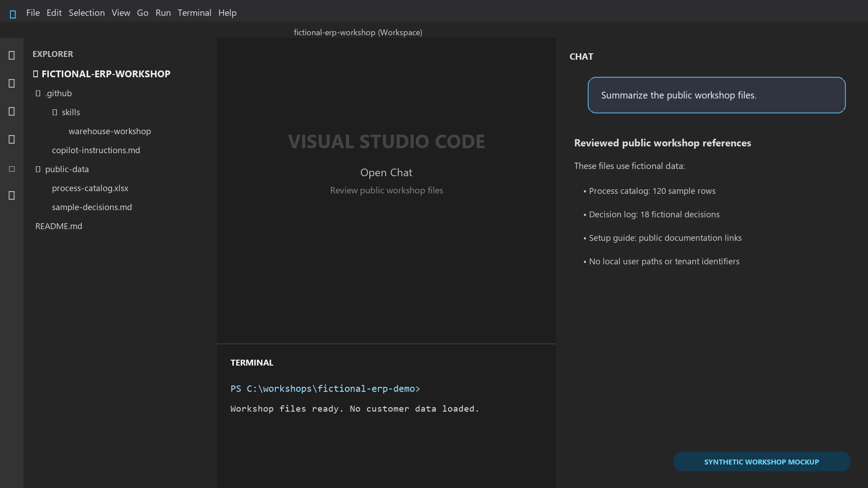
Task: Collapse the FICTIONAL-ERP-WORKSHOP root folder chevron
Action: coord(35,74)
